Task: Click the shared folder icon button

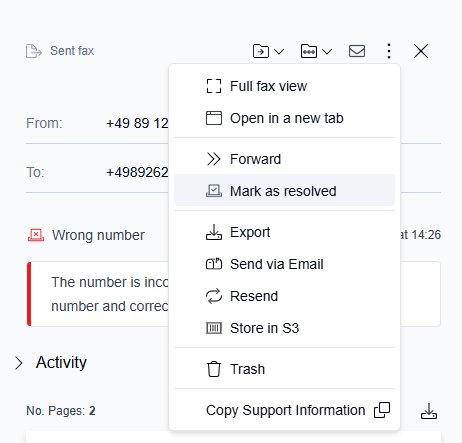Action: point(309,51)
